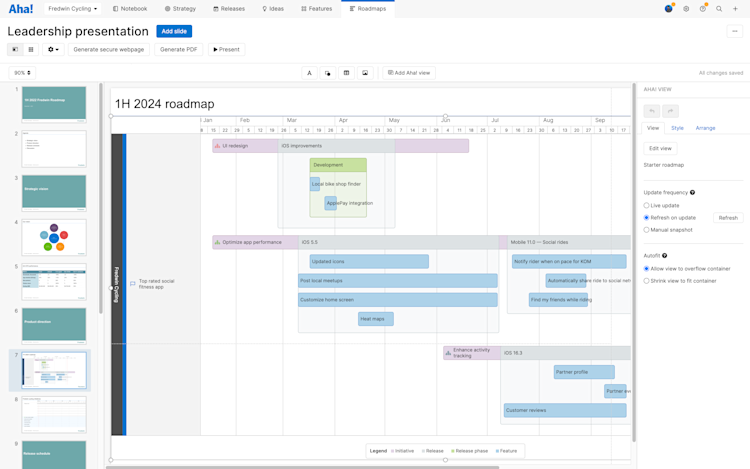Click the ApplePay integration feature

coord(331,203)
